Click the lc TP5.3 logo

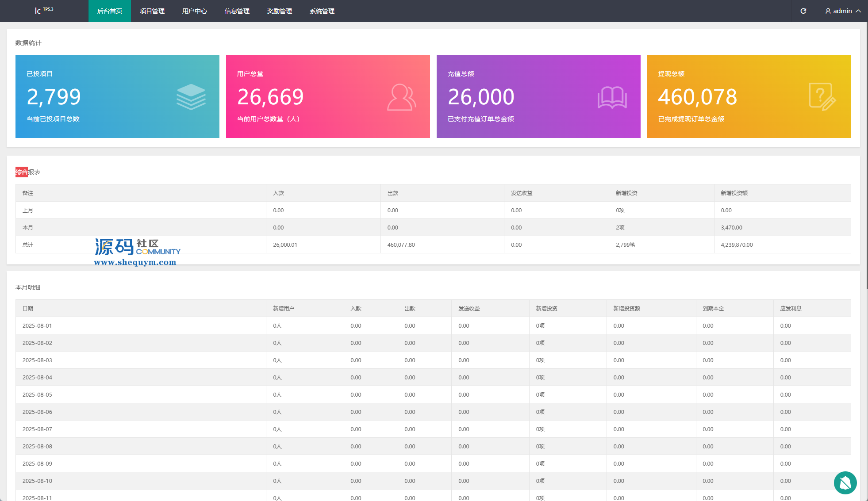[x=44, y=10]
